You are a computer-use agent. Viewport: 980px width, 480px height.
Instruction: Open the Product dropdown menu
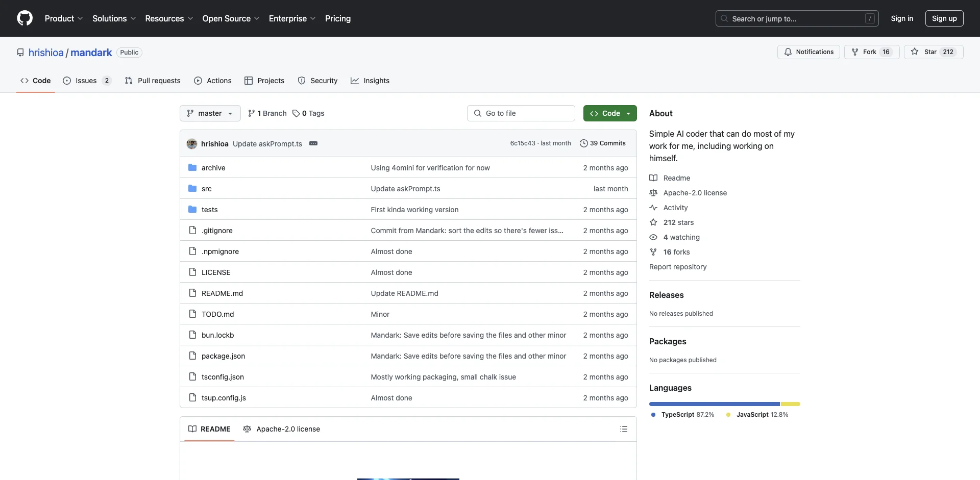pos(64,18)
